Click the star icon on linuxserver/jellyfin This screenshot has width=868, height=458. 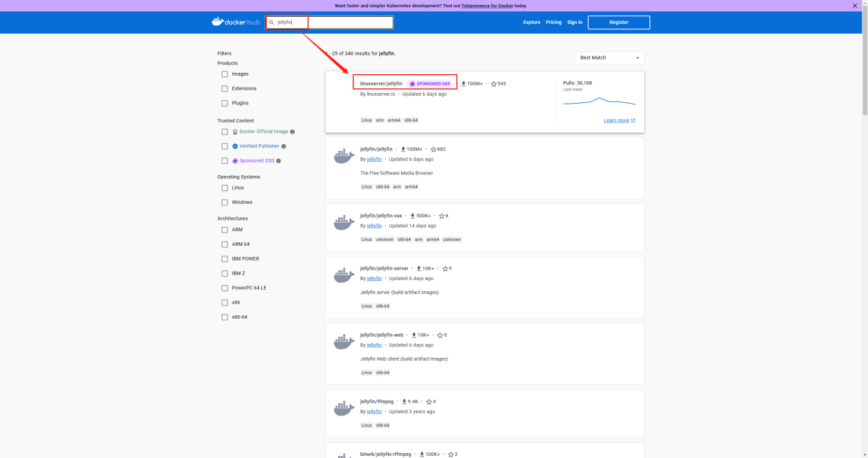[x=493, y=84]
